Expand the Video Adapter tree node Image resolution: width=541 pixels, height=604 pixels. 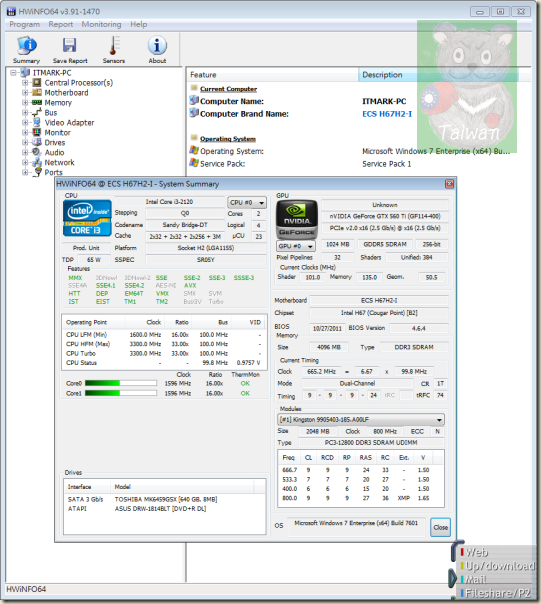pos(25,122)
